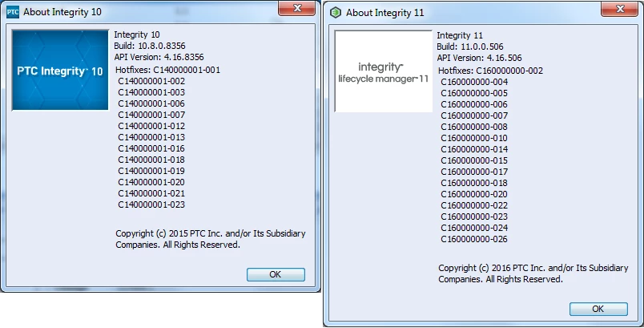Click hotfix C140000001-018

tap(151, 160)
